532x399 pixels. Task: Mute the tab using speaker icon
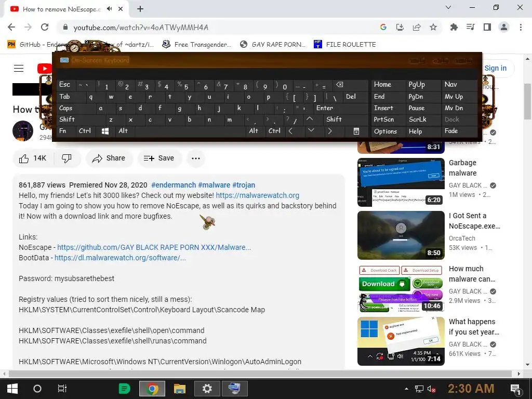[109, 9]
